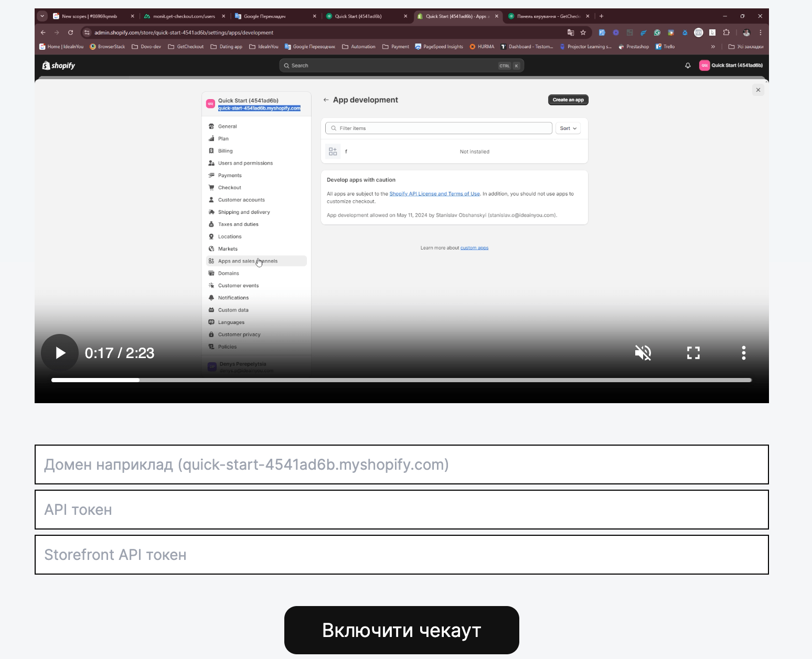
Task: Open the Sort dropdown in App development
Action: click(568, 128)
